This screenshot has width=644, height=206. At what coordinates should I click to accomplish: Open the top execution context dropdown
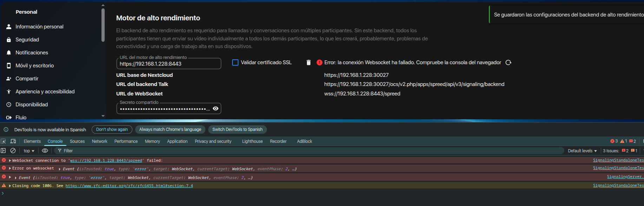point(29,151)
